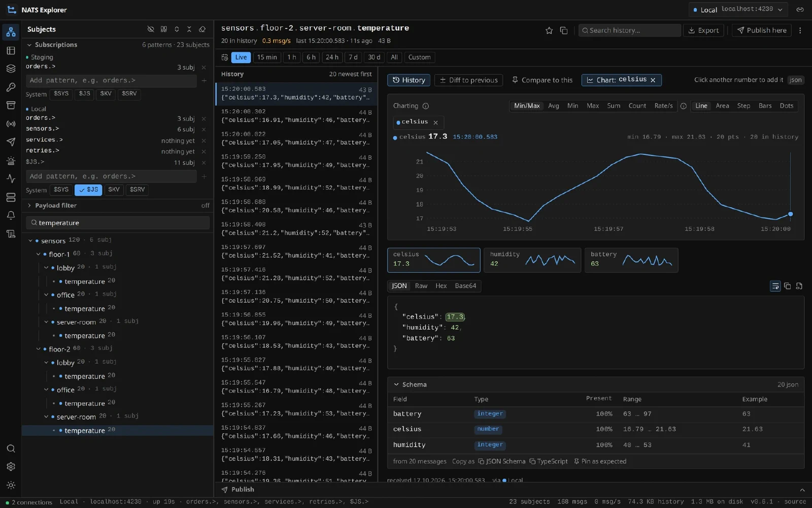Open the archive box icon in left sidebar
The width and height of the screenshot is (812, 508).
click(11, 105)
